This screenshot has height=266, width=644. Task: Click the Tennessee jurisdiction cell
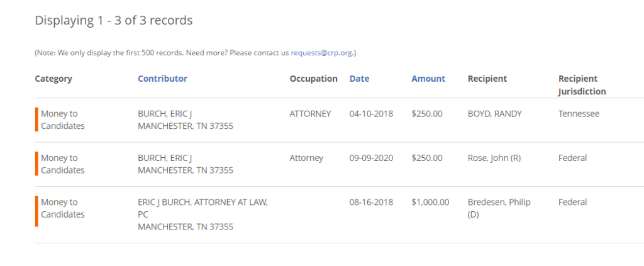[579, 114]
